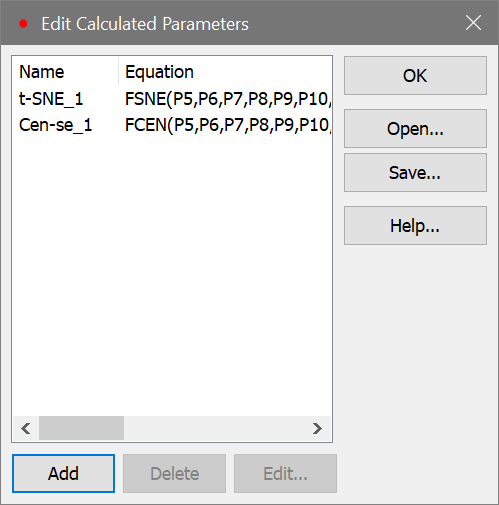Close the Edit Calculated Parameters dialog
The height and width of the screenshot is (505, 499).
coord(473,23)
